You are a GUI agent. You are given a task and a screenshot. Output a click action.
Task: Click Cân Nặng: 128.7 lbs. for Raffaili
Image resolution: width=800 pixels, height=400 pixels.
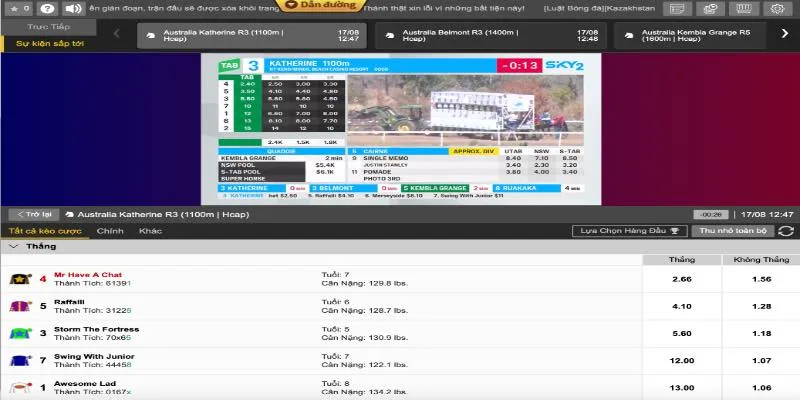click(364, 310)
